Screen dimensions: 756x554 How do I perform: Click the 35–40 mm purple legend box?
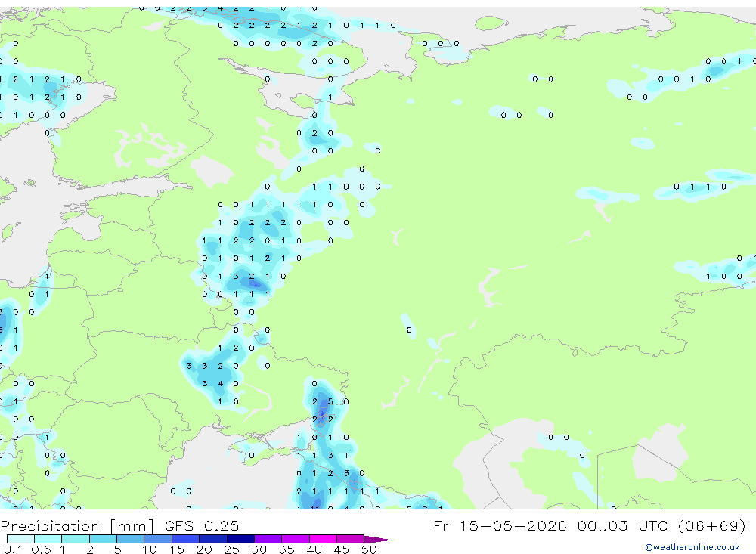296,539
